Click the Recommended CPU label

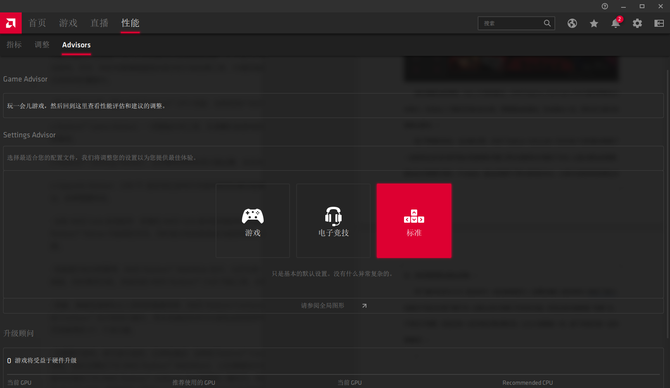(x=528, y=382)
